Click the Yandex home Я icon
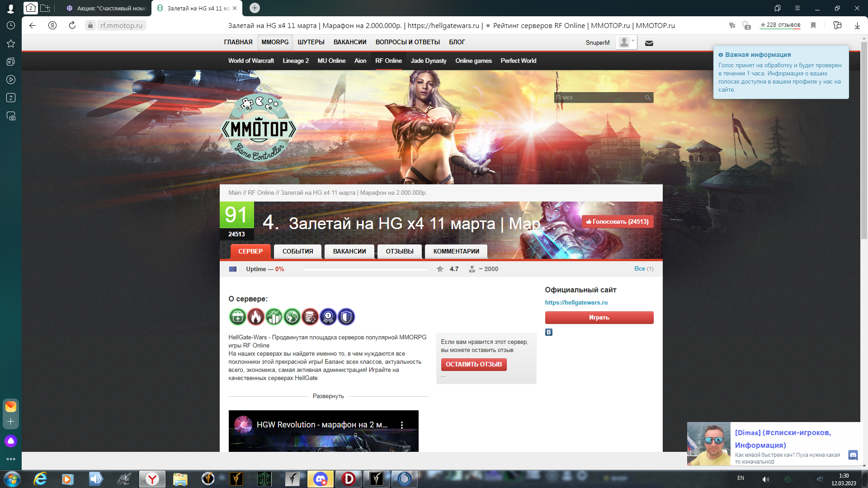Screen dimensions: 868x488 coord(52,25)
